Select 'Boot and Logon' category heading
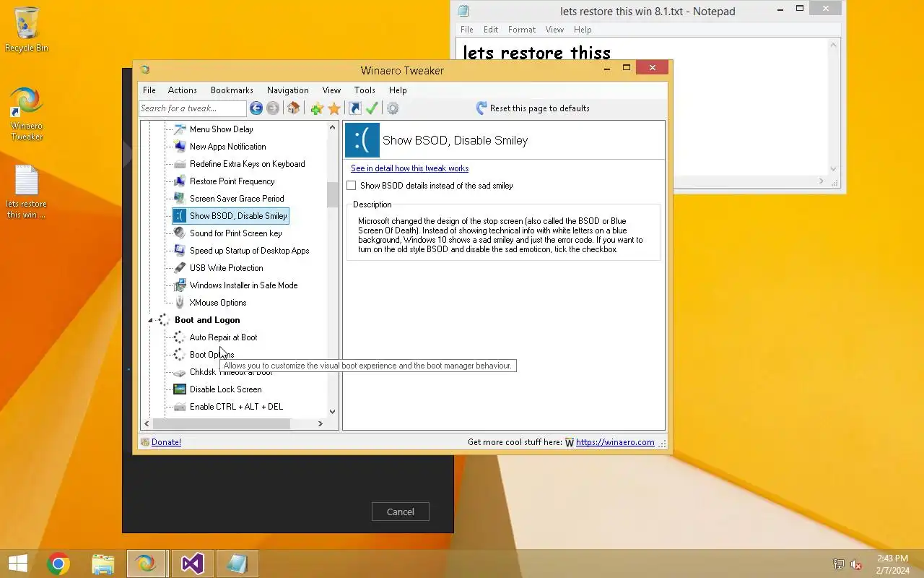 point(207,320)
